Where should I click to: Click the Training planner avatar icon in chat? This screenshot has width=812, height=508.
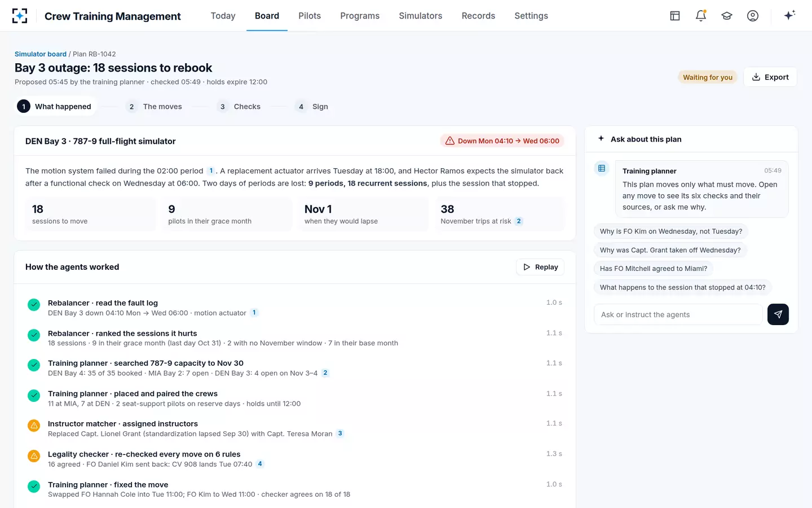(x=602, y=168)
